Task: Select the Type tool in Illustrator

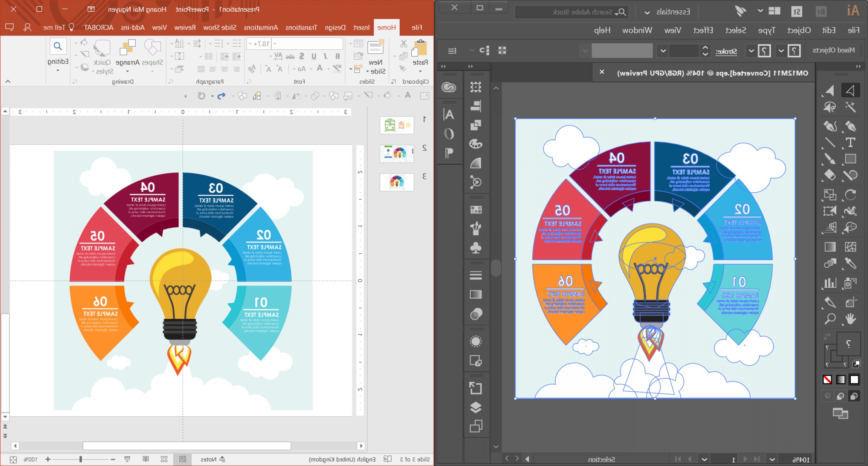Action: (850, 143)
